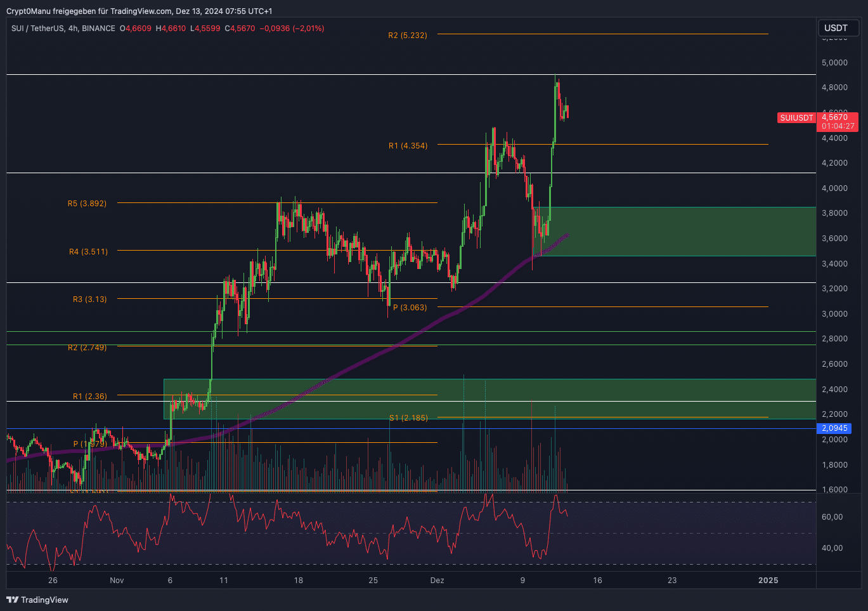Click the 1,6000 price axis label
The image size is (868, 611).
pyautogui.click(x=834, y=490)
